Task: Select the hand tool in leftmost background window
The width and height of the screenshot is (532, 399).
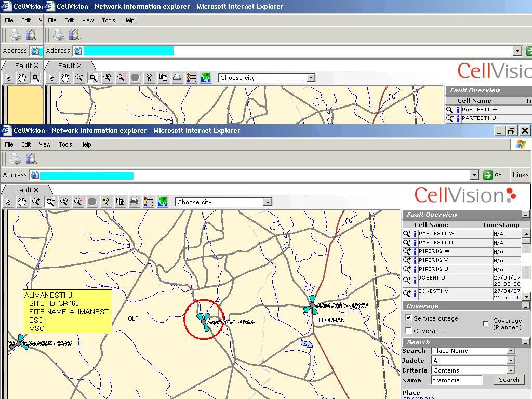Action: [x=22, y=78]
